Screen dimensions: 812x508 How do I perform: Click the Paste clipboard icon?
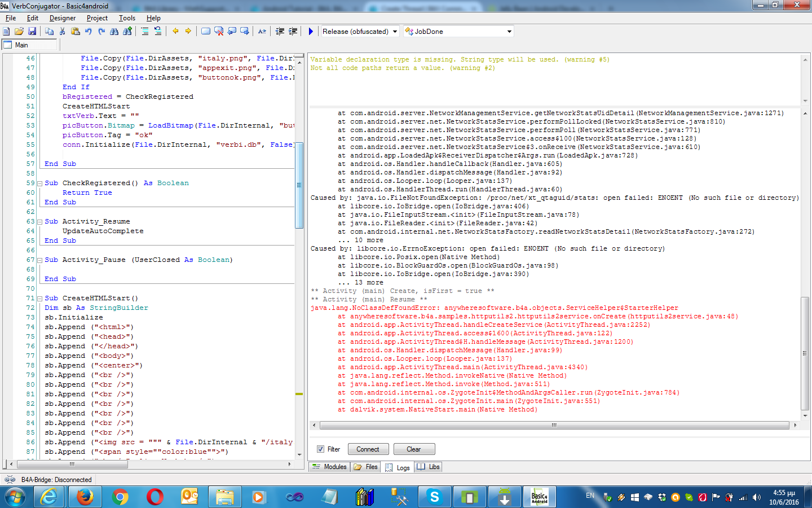(76, 32)
